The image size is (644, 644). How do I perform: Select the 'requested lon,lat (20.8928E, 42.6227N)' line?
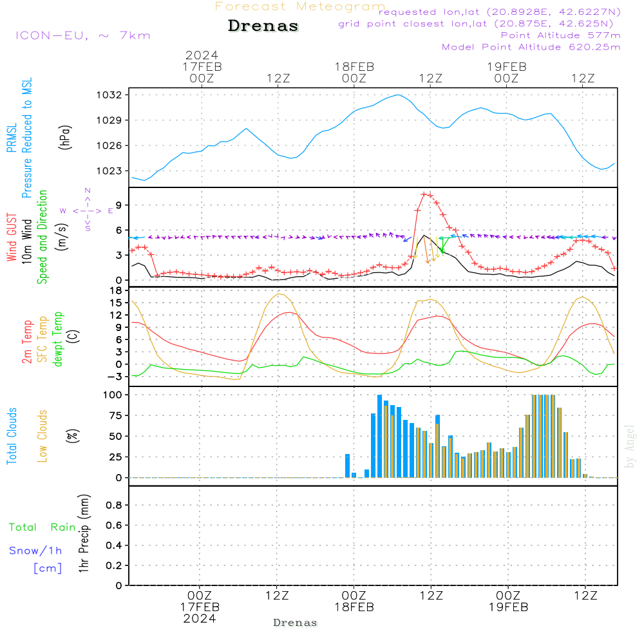[x=500, y=12]
